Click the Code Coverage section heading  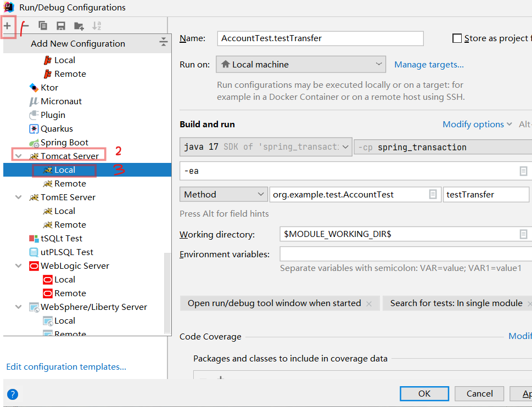[210, 336]
